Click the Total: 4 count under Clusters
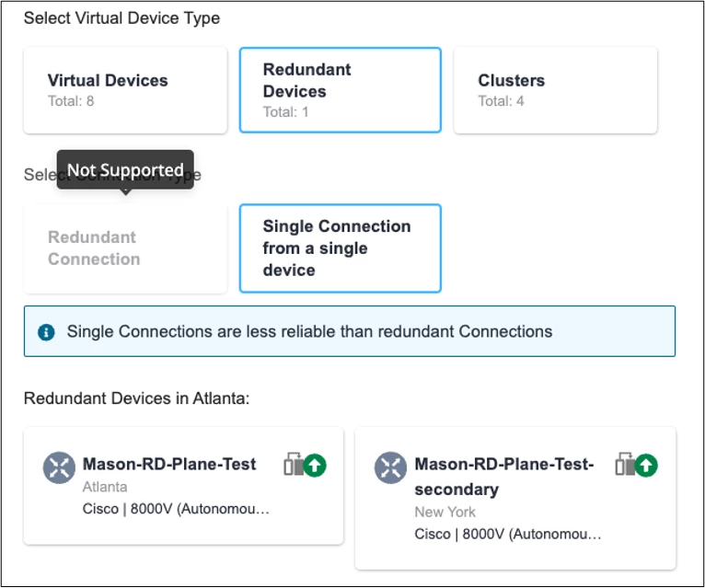 point(501,101)
